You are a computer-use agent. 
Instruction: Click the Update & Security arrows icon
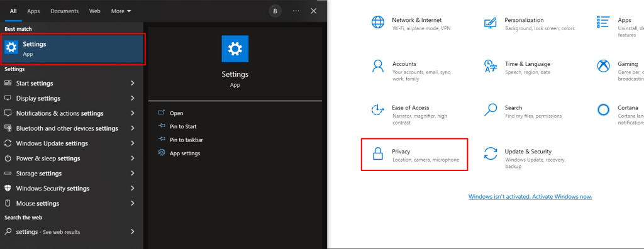point(491,153)
